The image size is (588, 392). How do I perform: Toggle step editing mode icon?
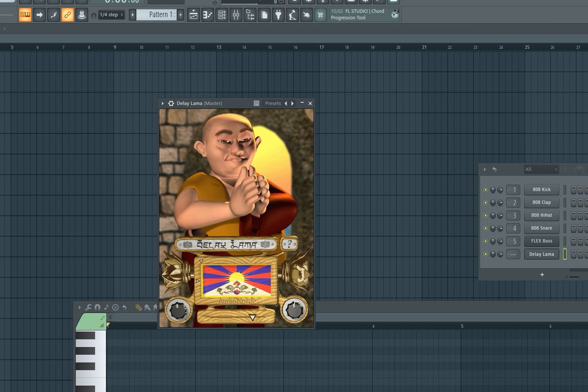53,15
